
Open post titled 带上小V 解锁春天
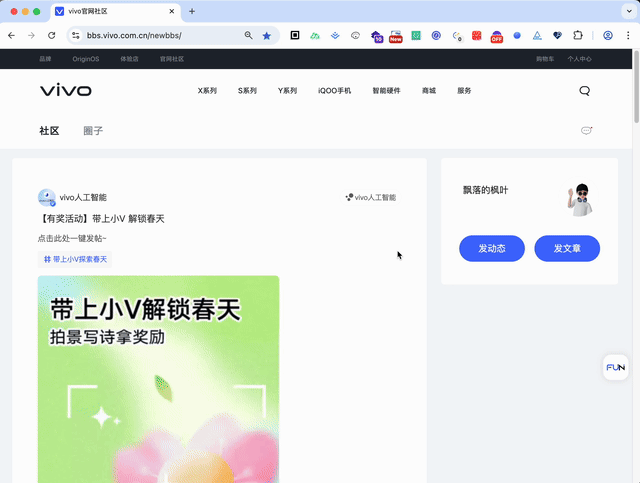tap(101, 219)
